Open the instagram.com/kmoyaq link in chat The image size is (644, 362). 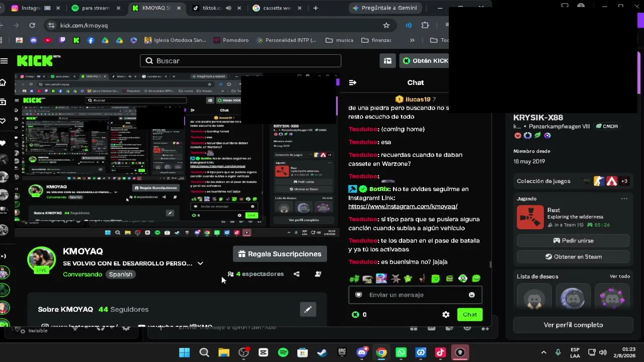coord(403,206)
